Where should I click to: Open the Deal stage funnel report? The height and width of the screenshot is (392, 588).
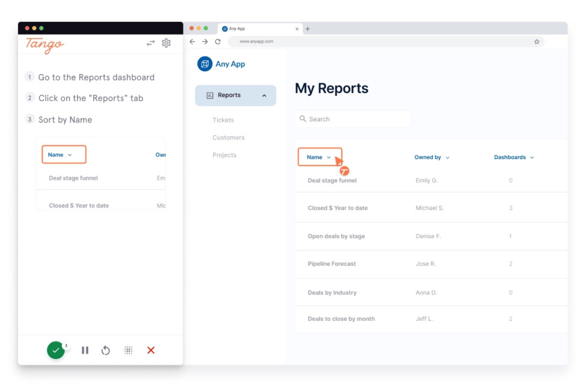(332, 180)
